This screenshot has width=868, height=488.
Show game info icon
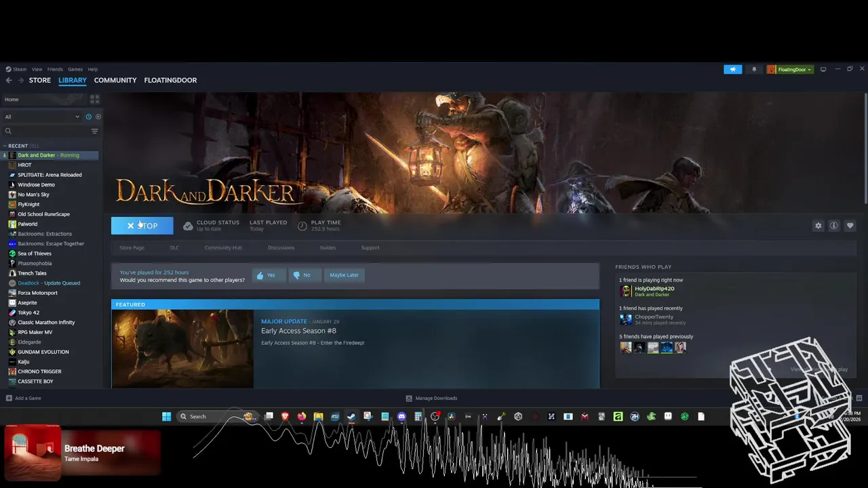tap(834, 226)
